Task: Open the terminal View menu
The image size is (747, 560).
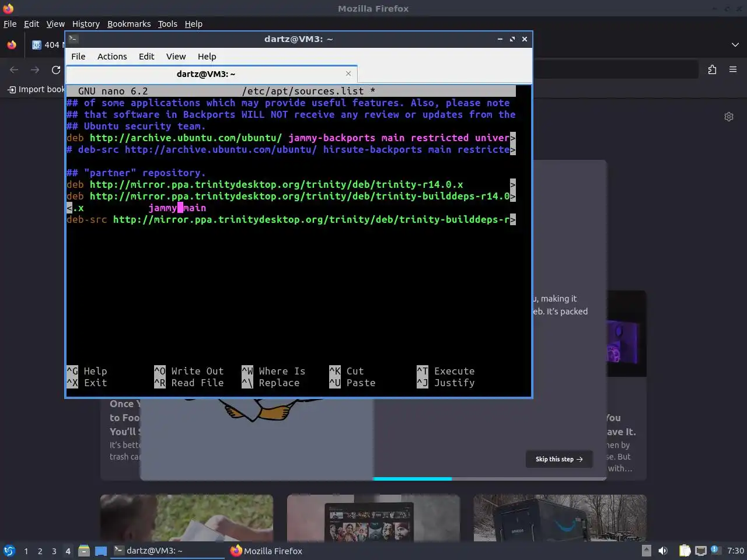Action: click(176, 57)
